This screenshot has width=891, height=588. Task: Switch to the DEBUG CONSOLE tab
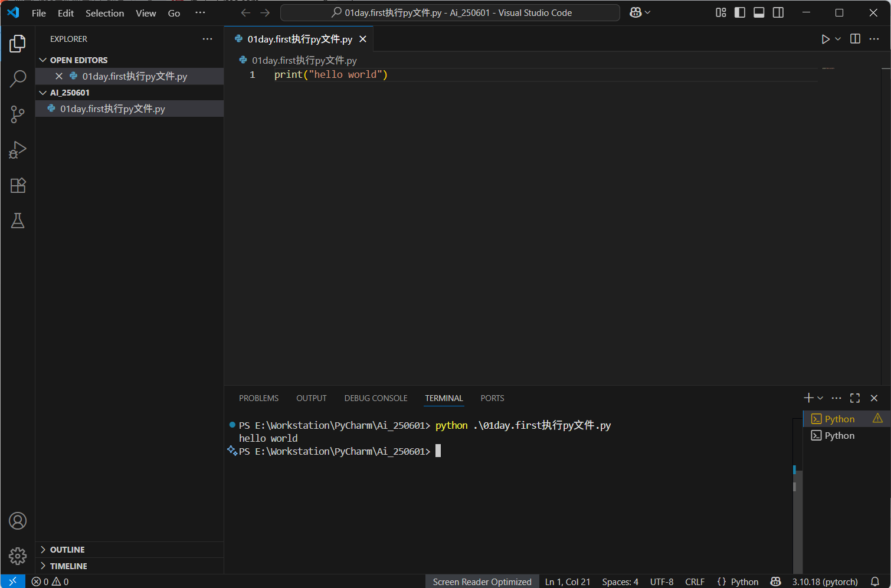point(376,398)
